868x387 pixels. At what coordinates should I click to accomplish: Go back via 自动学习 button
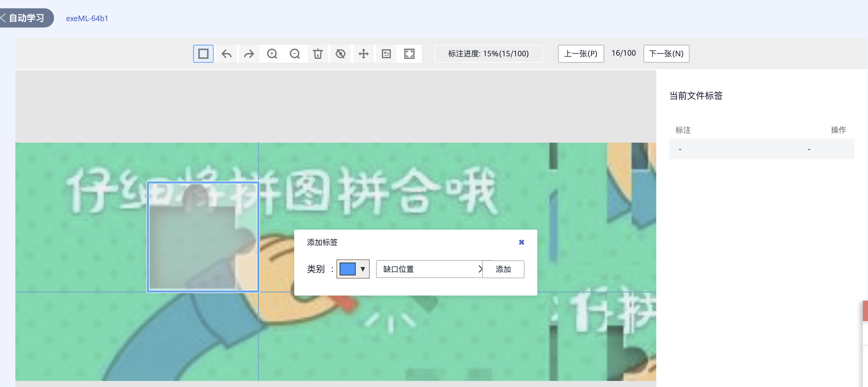26,18
